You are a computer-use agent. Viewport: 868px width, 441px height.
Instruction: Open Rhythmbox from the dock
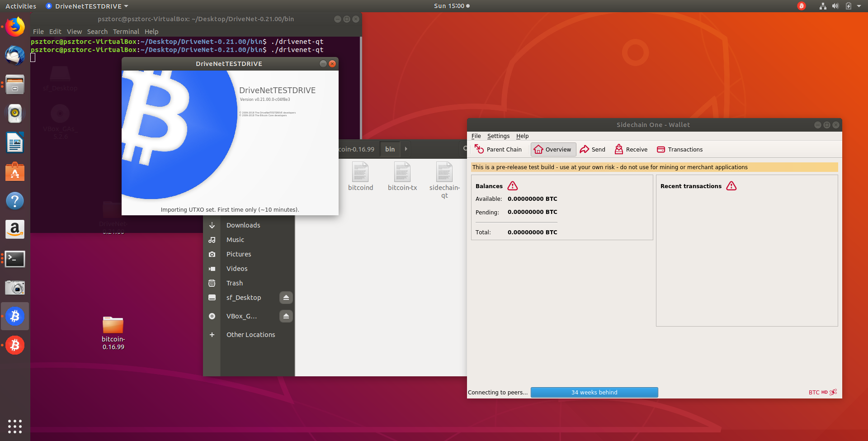15,114
